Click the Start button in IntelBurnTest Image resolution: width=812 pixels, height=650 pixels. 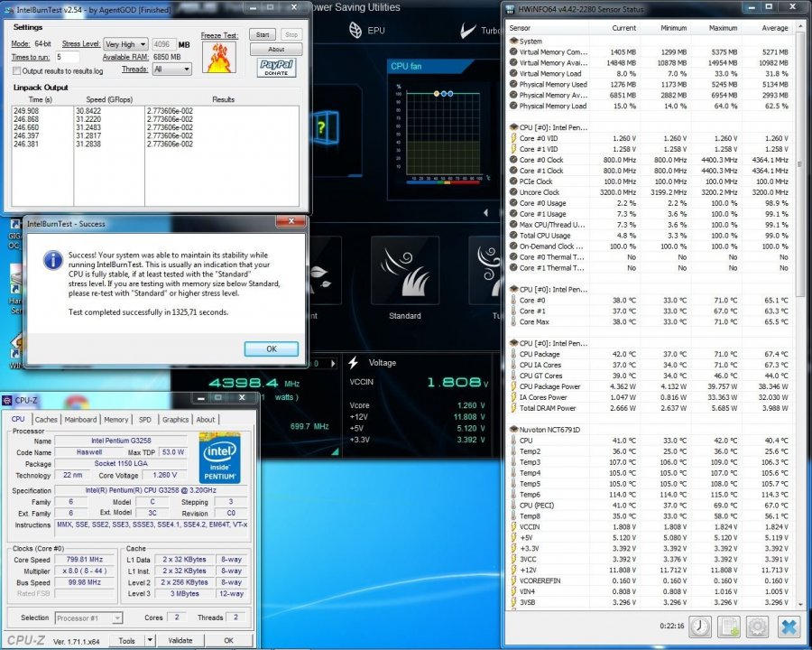point(263,34)
